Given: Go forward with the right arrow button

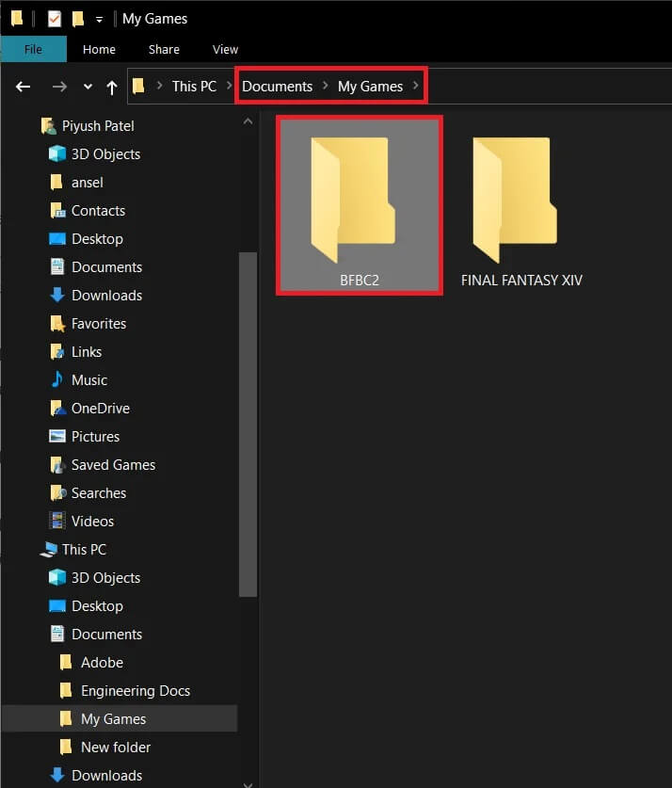Looking at the screenshot, I should 59,87.
